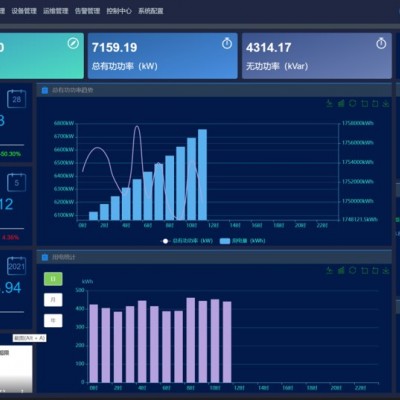The width and height of the screenshot is (400, 400).
Task: Switch electricity statistics chart to bar view icon
Action: pyautogui.click(x=341, y=270)
